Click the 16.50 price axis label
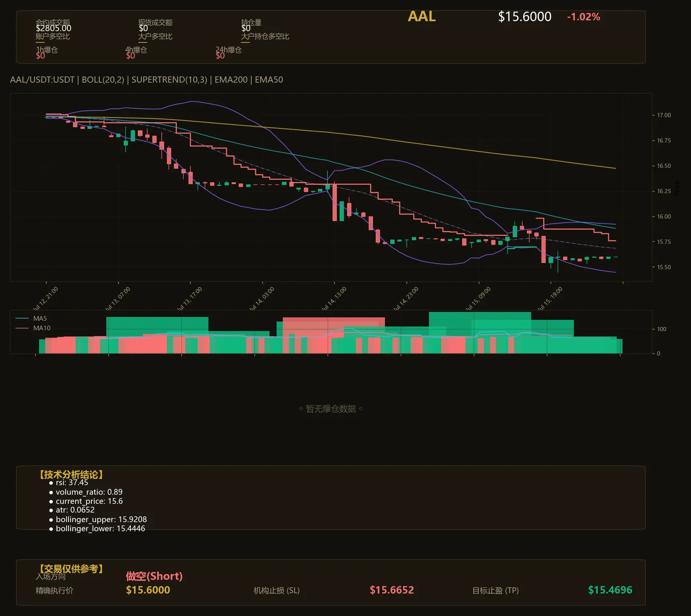The width and height of the screenshot is (691, 616). [x=664, y=166]
